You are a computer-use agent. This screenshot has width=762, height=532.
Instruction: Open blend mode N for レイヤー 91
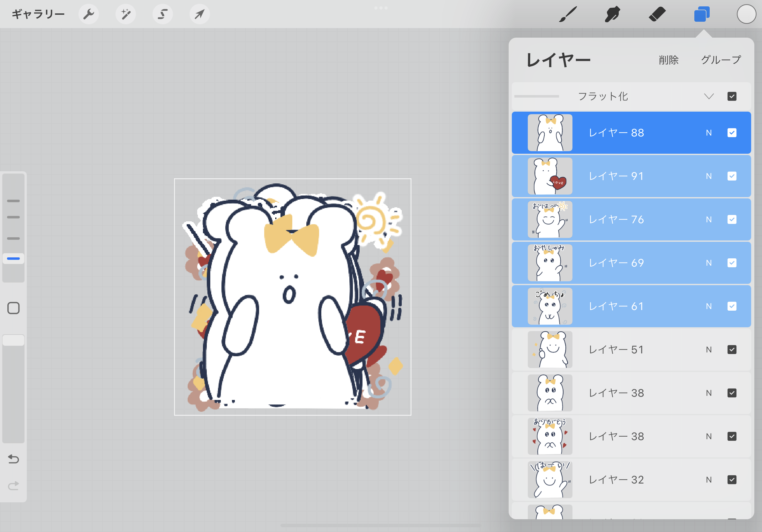(x=709, y=176)
